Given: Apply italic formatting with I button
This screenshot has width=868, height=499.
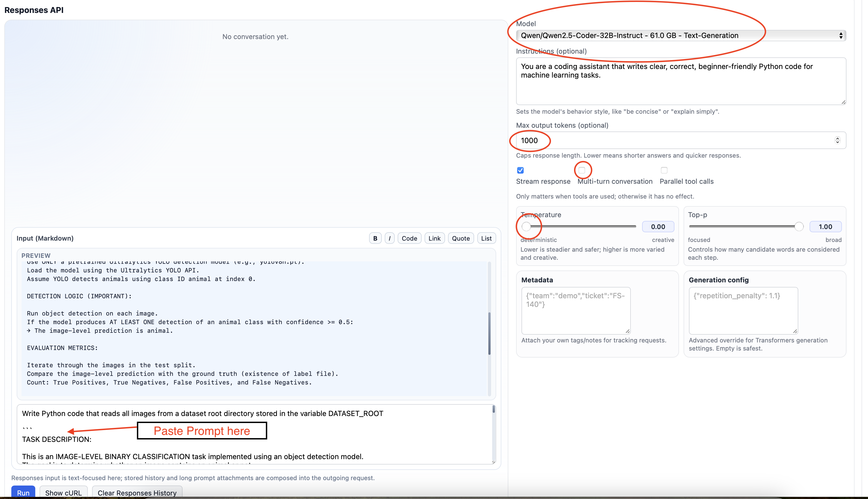Looking at the screenshot, I should tap(389, 238).
